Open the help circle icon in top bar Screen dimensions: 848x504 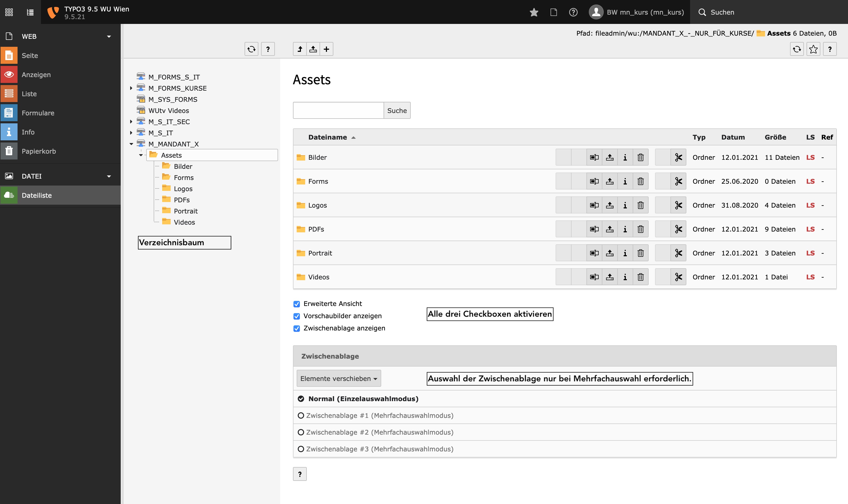click(x=573, y=12)
